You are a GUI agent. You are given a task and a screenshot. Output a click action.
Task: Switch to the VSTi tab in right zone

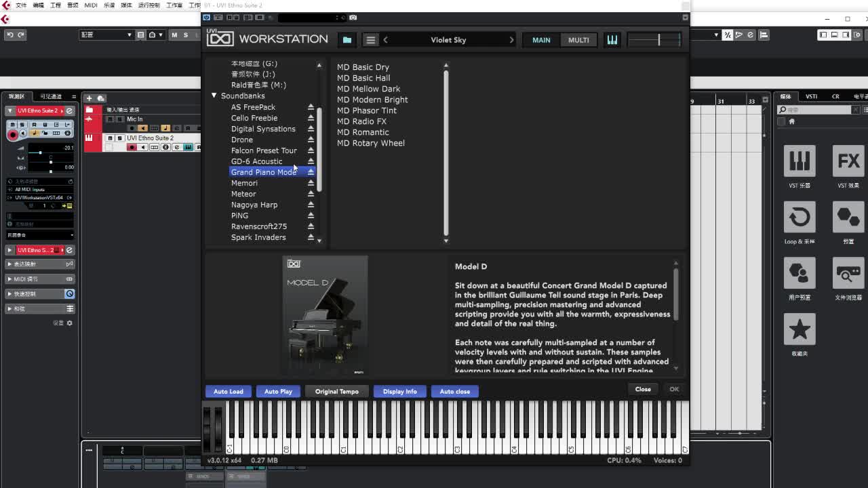coord(811,96)
